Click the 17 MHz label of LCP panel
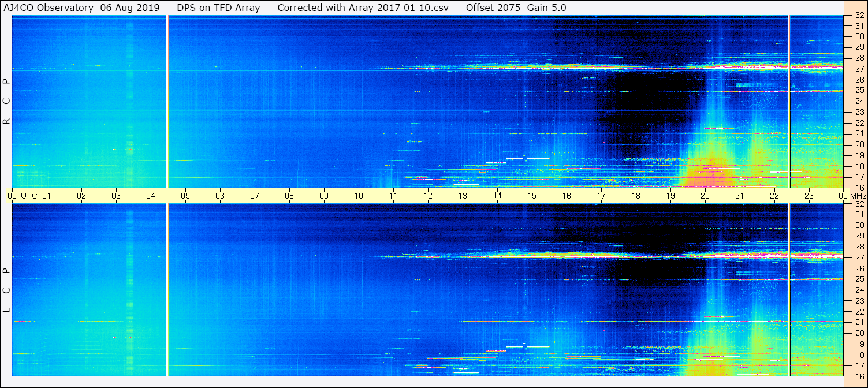868x388 pixels. (x=859, y=365)
